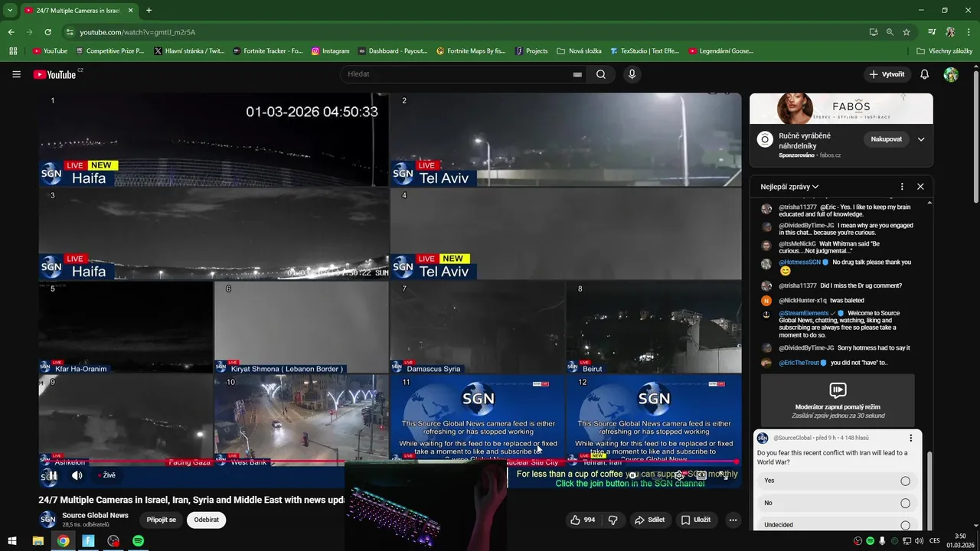Expand the FABOS ad options chevron
Screen dimensions: 980x551
pyautogui.click(x=921, y=139)
